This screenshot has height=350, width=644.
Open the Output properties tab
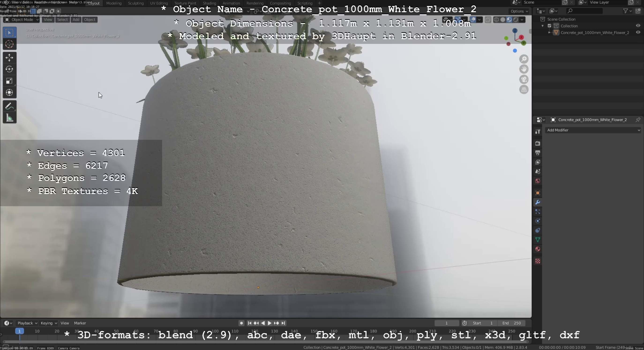(538, 153)
